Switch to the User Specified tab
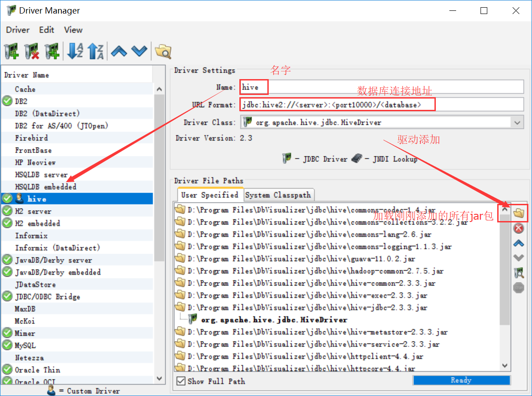Screen dimensions: 532x396 click(x=210, y=195)
